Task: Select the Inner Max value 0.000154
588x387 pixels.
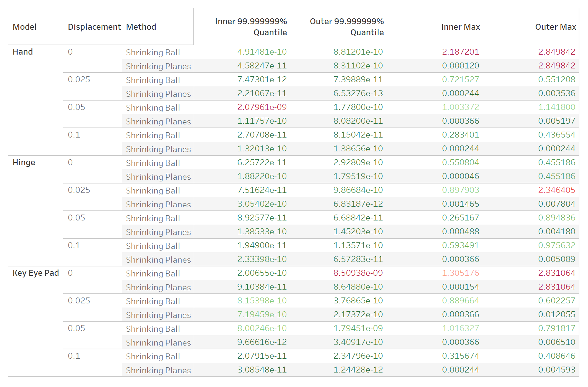Action: click(461, 287)
